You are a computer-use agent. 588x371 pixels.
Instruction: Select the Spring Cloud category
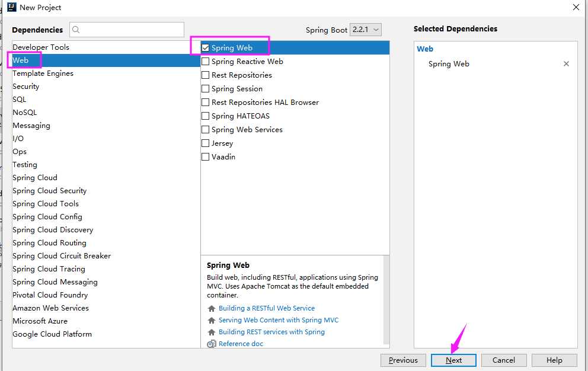coord(106,178)
